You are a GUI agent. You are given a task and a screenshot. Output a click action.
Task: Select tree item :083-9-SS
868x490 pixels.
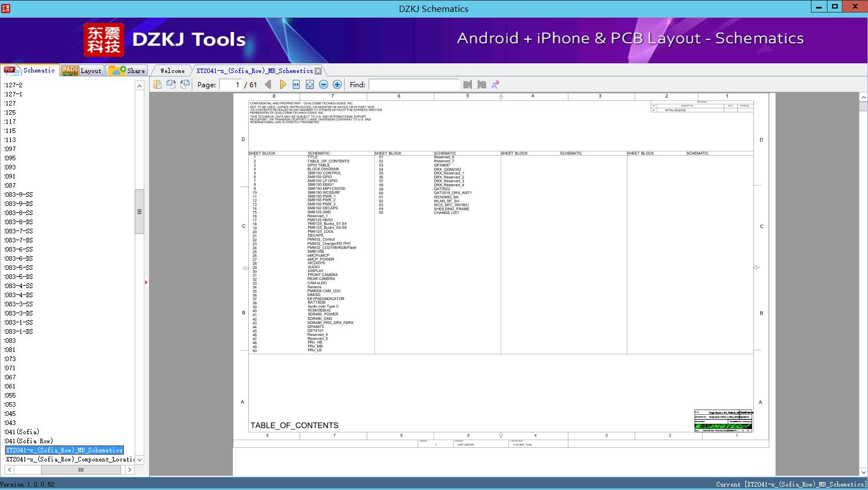(x=19, y=195)
